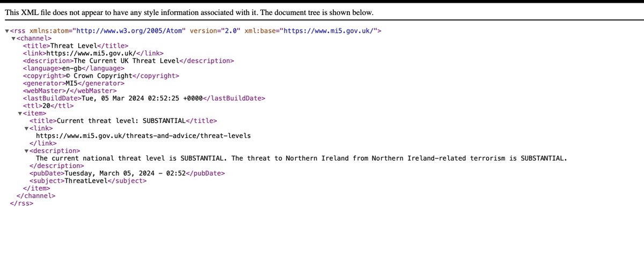The height and width of the screenshot is (262, 644).
Task: Click the channel title text 'Threat Level'
Action: click(x=74, y=46)
